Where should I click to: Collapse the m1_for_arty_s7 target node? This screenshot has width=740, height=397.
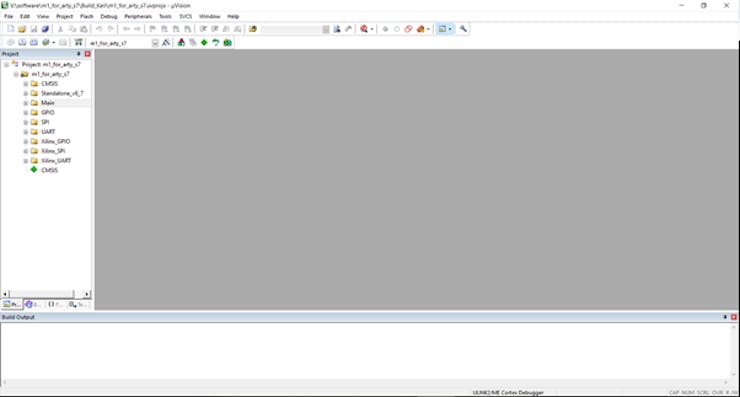pyautogui.click(x=16, y=74)
